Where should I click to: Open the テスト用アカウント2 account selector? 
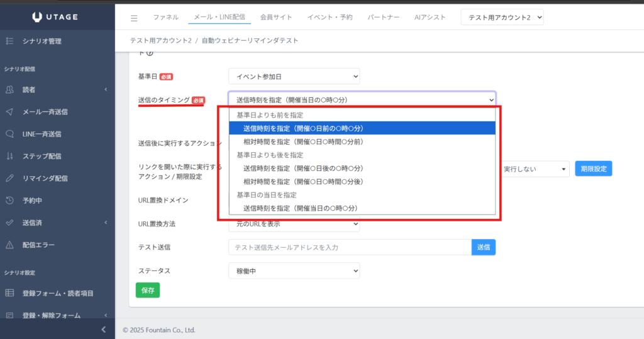(x=502, y=17)
